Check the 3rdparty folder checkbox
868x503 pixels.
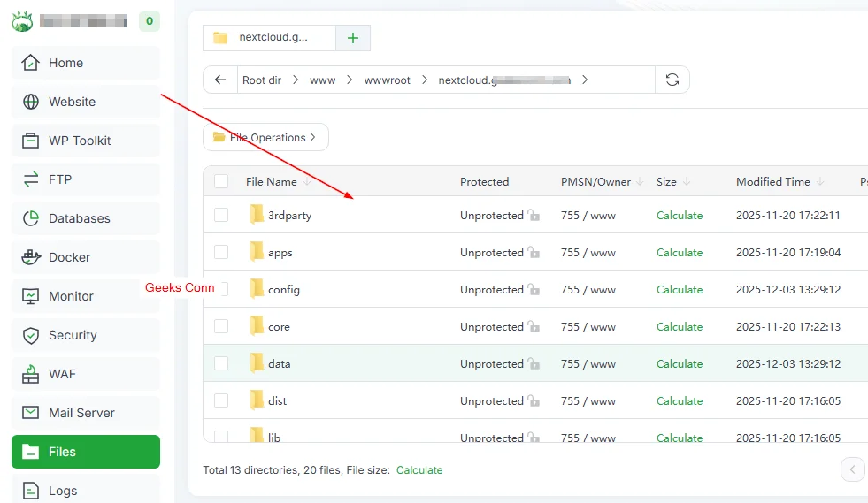(221, 215)
